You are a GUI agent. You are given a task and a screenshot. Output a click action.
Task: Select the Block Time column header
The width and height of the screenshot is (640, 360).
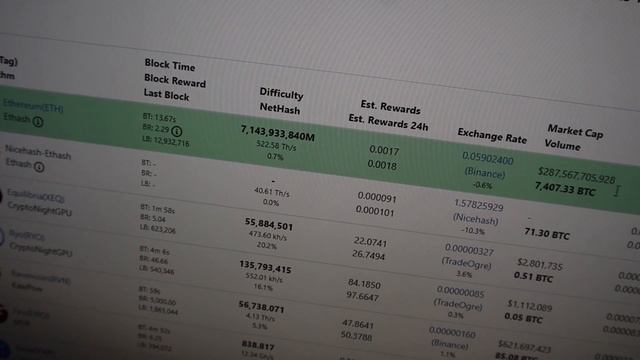point(170,65)
